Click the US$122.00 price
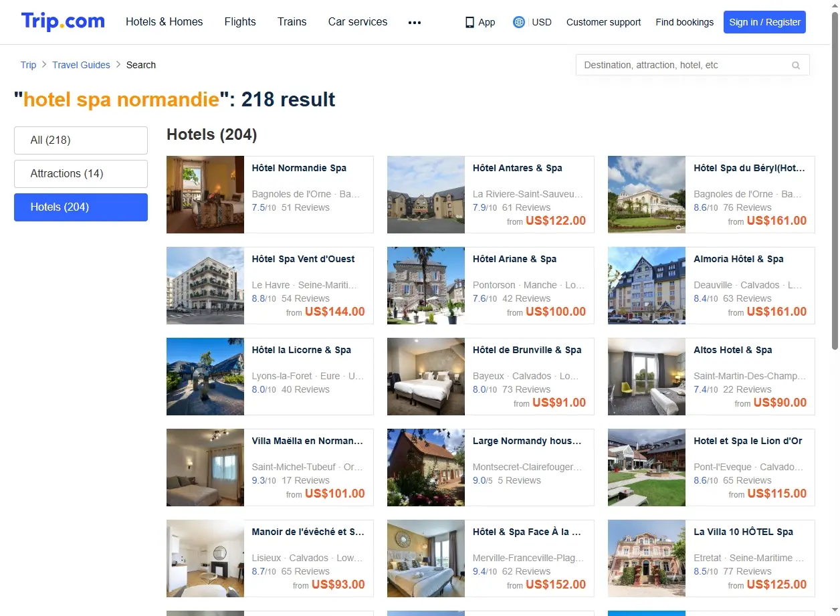The height and width of the screenshot is (616, 840). click(556, 221)
